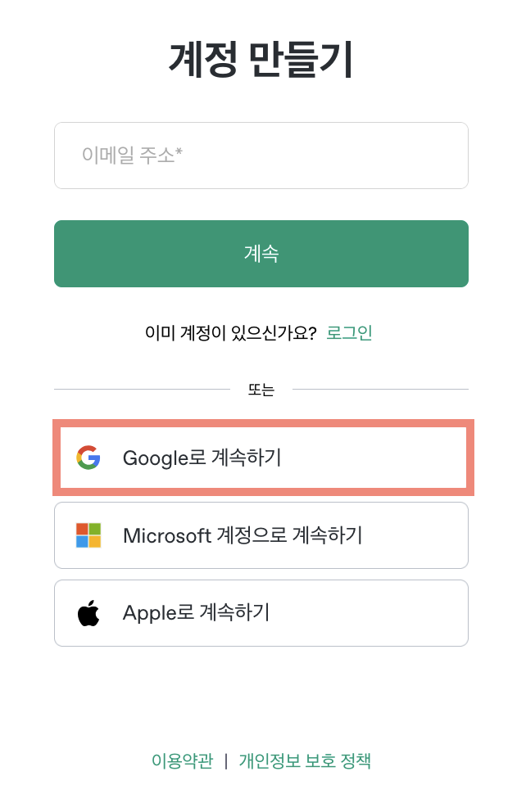Screen dimensions: 526x812
Task: Click the black Apple logo icon
Action: tap(88, 612)
